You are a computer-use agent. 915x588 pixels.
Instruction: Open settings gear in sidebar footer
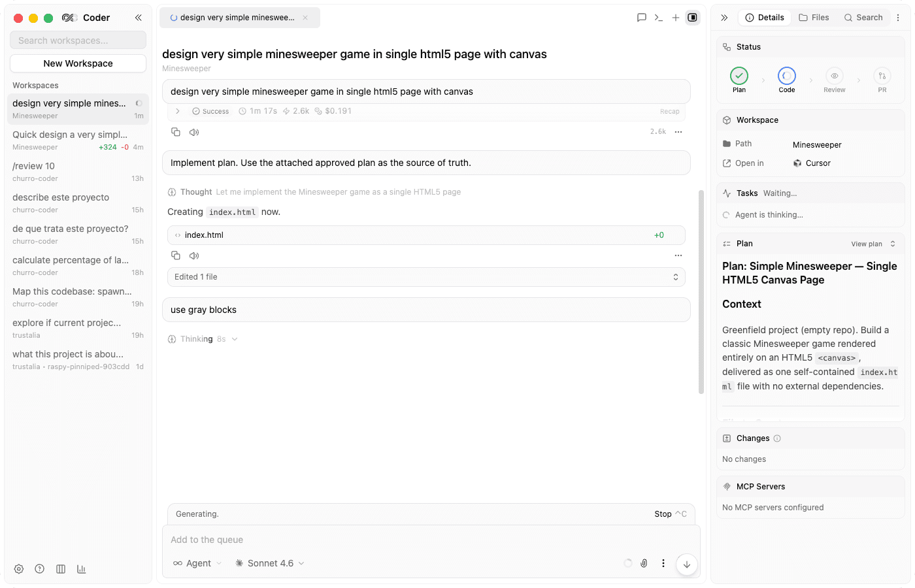pos(19,569)
